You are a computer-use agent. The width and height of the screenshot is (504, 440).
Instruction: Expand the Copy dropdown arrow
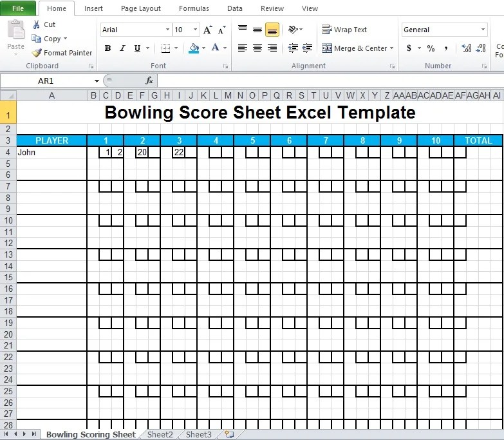click(65, 39)
